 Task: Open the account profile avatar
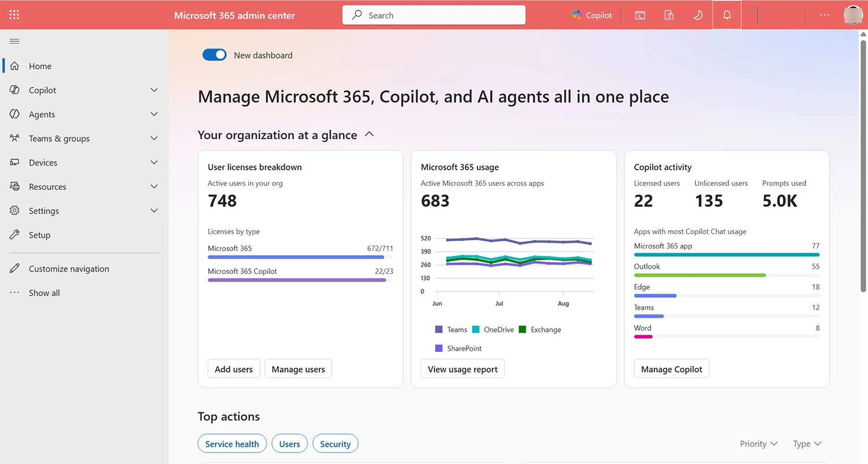tap(854, 15)
